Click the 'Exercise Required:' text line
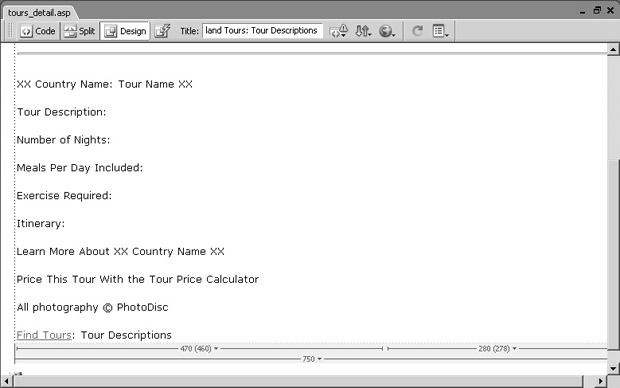 pos(64,196)
